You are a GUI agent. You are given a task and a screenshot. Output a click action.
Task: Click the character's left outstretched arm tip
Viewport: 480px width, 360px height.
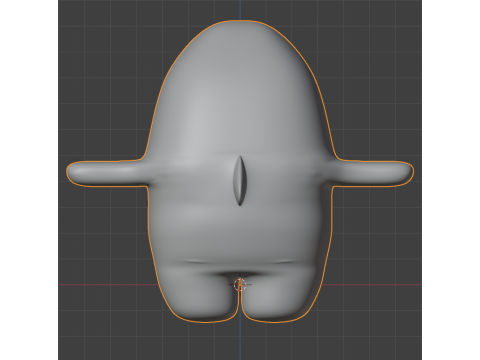pos(75,173)
